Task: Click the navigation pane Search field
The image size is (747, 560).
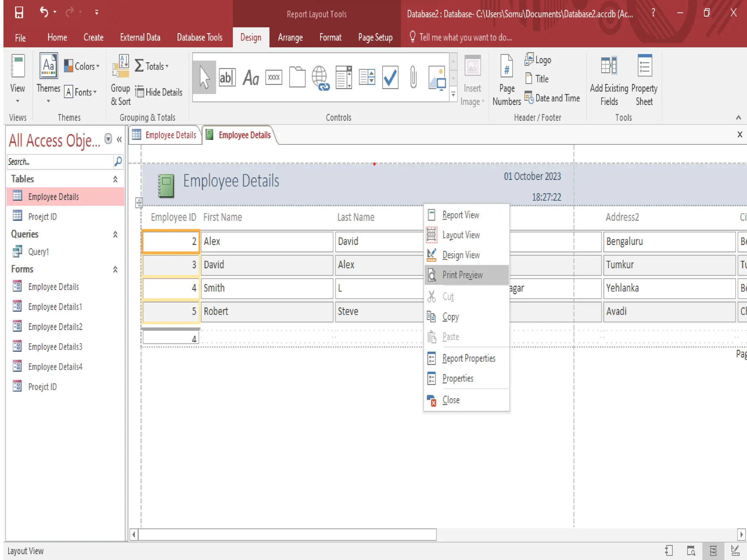Action: (x=60, y=162)
